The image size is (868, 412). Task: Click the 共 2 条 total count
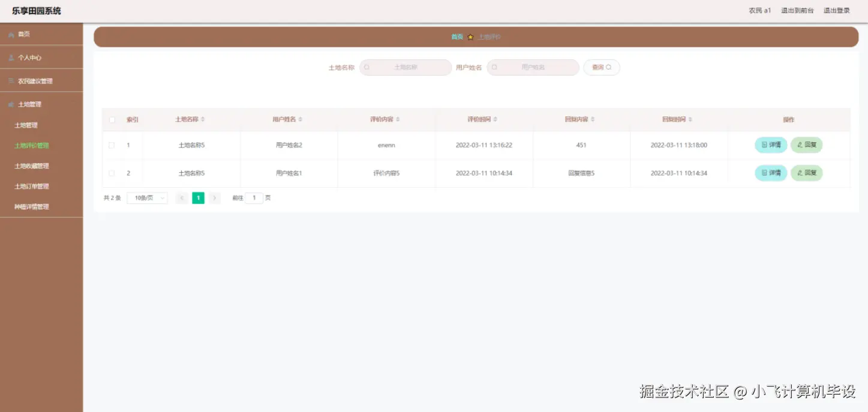pos(112,198)
